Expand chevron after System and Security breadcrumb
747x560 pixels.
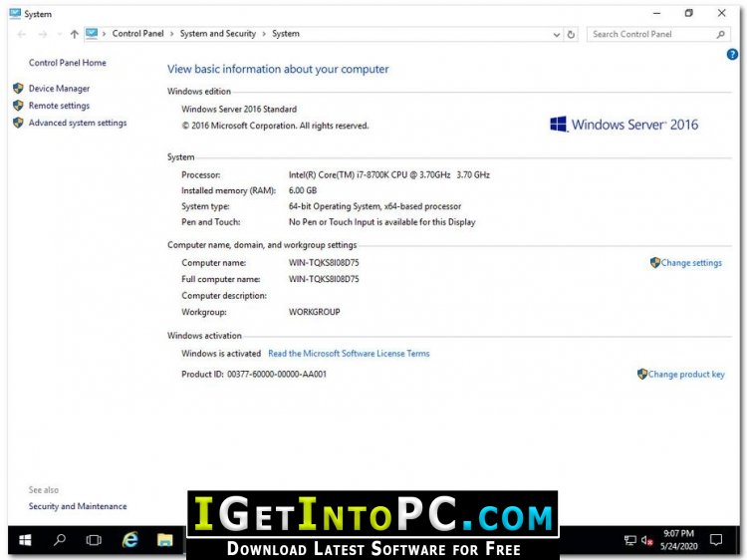pyautogui.click(x=264, y=34)
